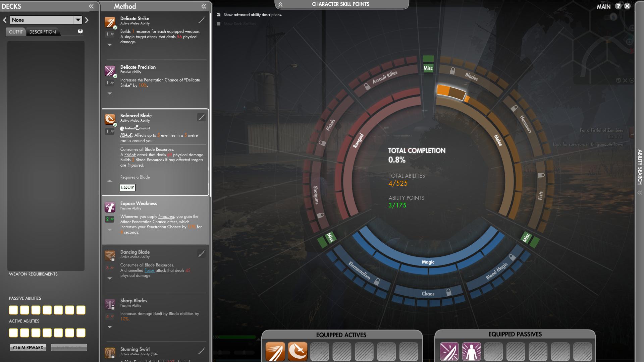Click the lock icon on Shotguns segment

[320, 215]
